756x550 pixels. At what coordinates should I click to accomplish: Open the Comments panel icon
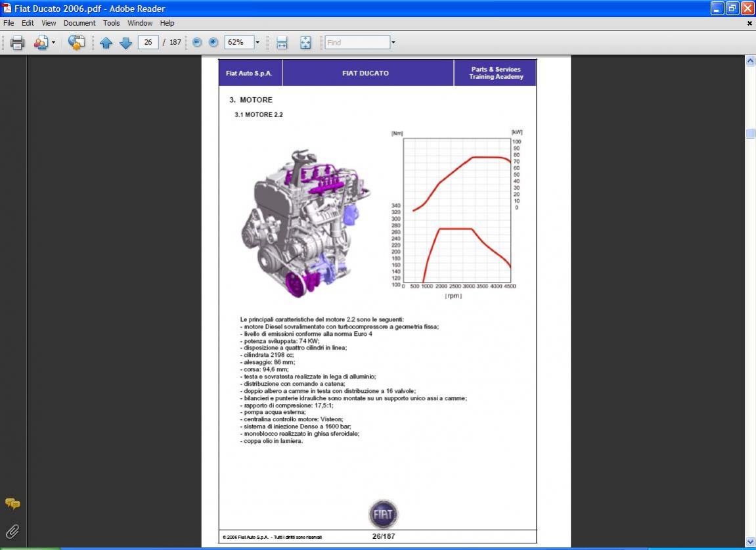click(12, 504)
